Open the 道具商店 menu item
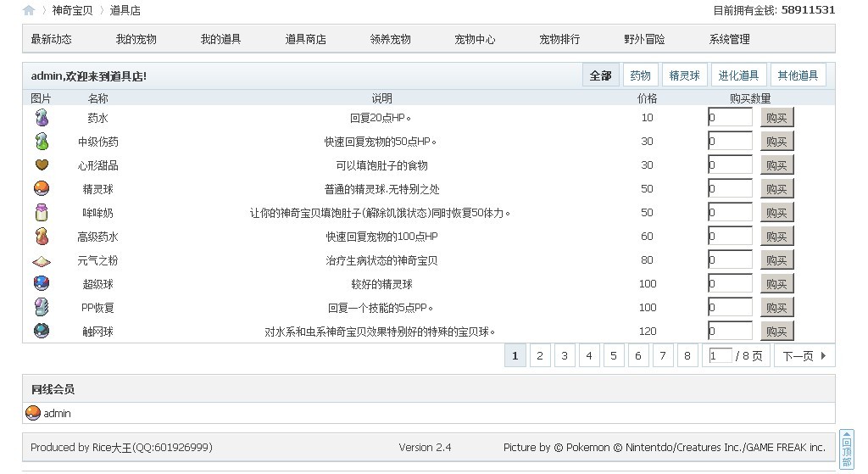The image size is (868, 474). tap(305, 39)
